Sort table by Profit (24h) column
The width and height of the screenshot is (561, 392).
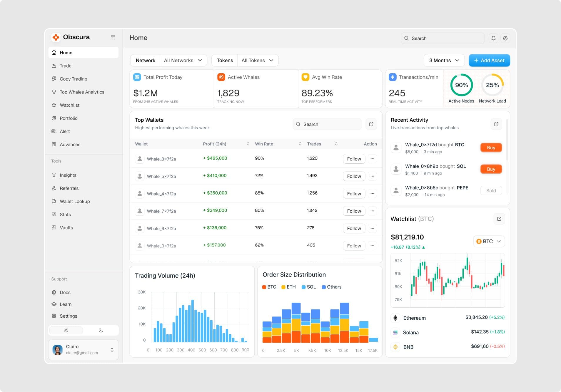[248, 144]
